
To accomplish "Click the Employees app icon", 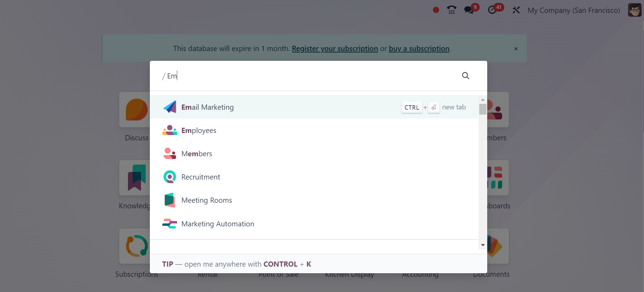I will (170, 130).
